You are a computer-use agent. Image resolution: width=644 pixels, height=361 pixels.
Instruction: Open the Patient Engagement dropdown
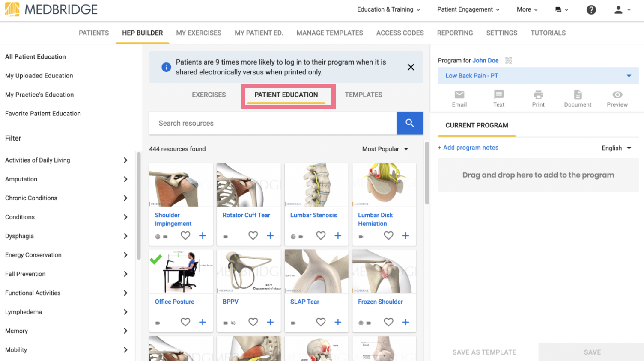(468, 9)
